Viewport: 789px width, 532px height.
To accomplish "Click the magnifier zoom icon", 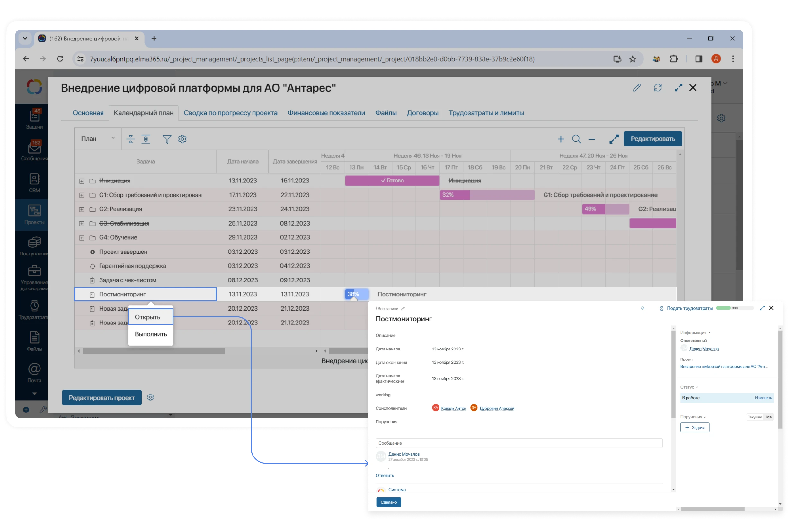I will pyautogui.click(x=576, y=139).
